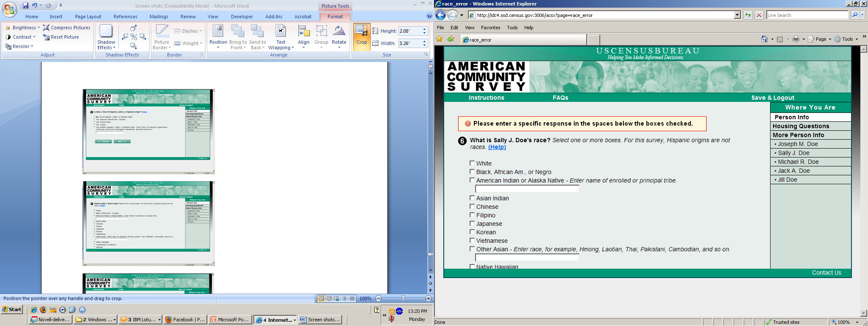Click the RSS feeds icon in IE
Image resolution: width=868 pixels, height=326 pixels.
(780, 39)
